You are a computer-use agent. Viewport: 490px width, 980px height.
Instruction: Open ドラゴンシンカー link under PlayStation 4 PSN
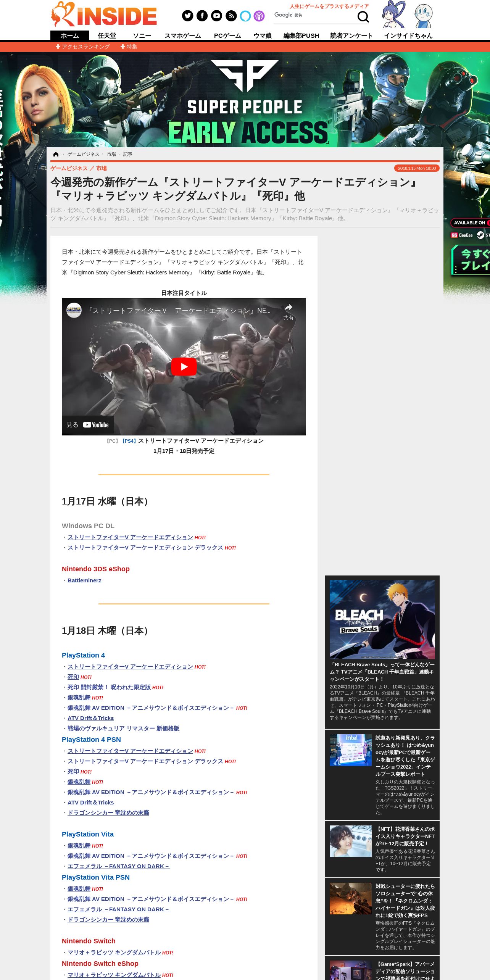coord(108,812)
